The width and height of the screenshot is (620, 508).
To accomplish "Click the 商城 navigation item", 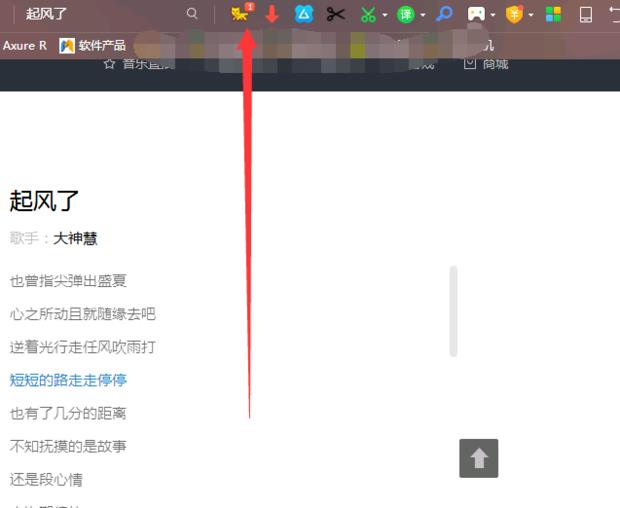I will pos(486,63).
